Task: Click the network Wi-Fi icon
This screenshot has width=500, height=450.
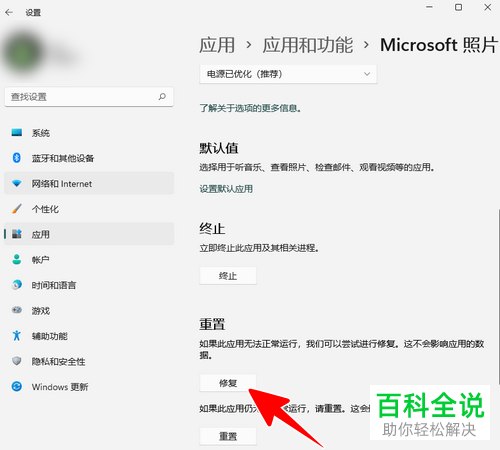Action: point(17,183)
